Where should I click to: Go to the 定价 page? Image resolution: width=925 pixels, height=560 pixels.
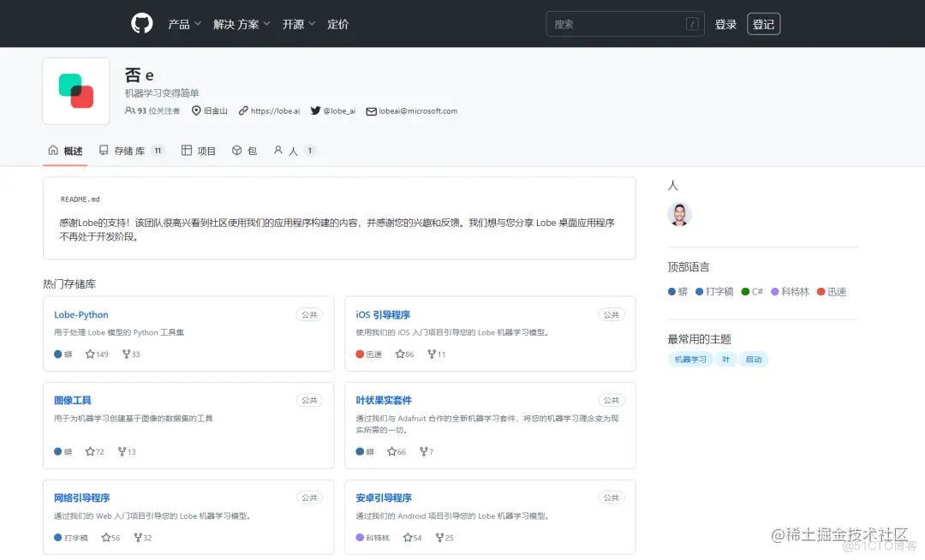point(338,24)
